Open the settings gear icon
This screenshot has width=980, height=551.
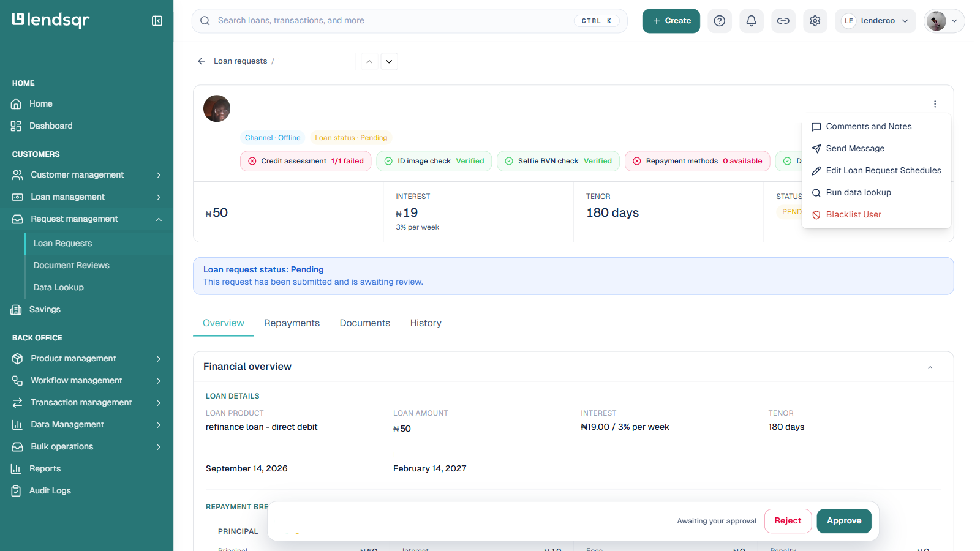[815, 21]
